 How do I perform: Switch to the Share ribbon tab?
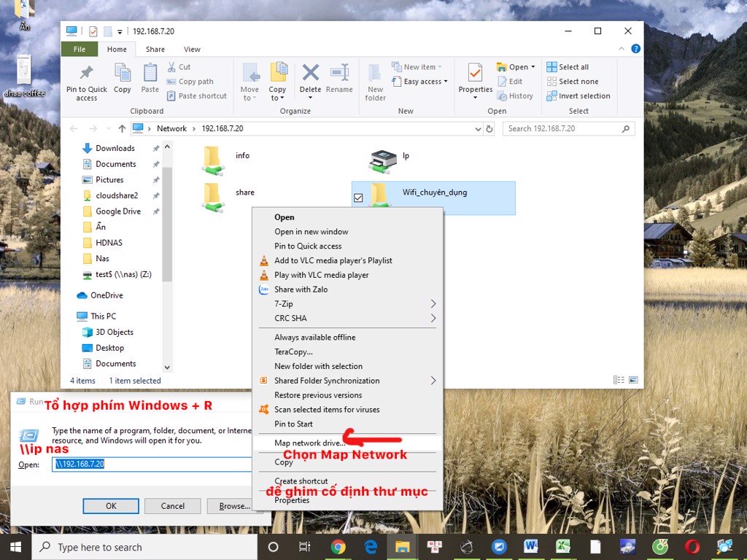[155, 49]
